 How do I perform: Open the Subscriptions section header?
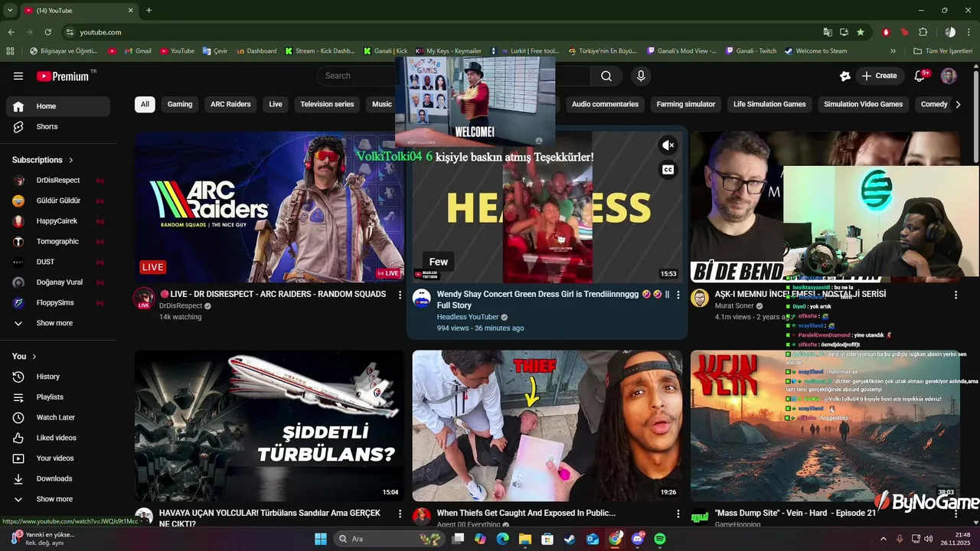[x=43, y=160]
